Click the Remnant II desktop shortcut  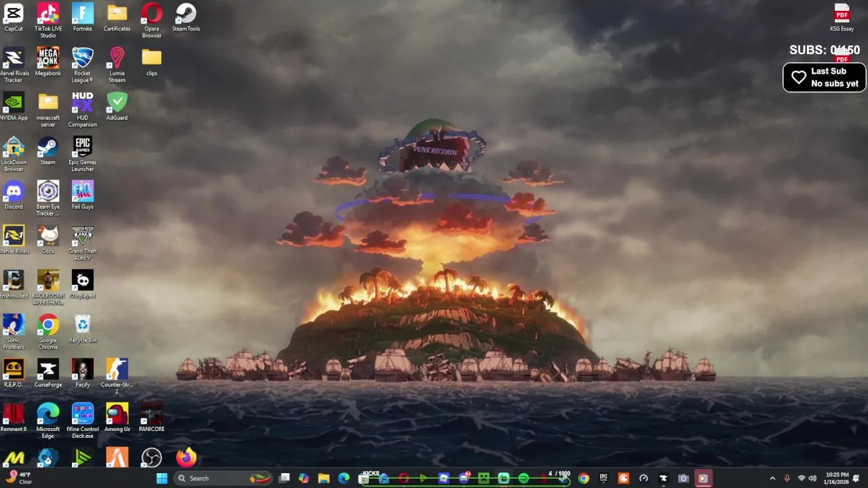[x=14, y=418]
